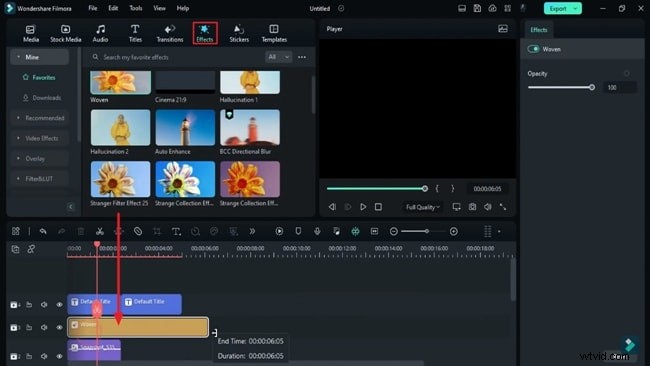Expand the Video Effects category
This screenshot has height=366, width=650.
click(39, 138)
